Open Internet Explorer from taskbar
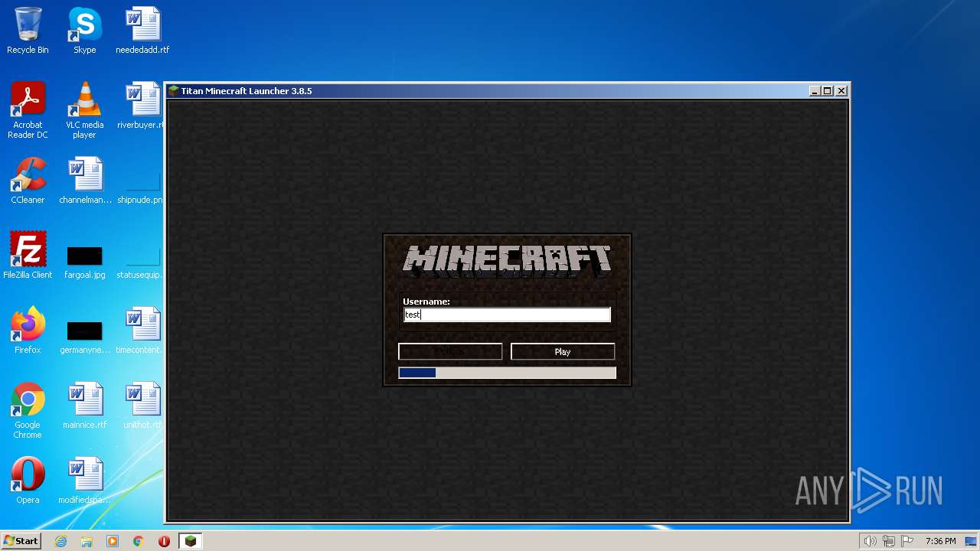The image size is (980, 551). pos(60,541)
